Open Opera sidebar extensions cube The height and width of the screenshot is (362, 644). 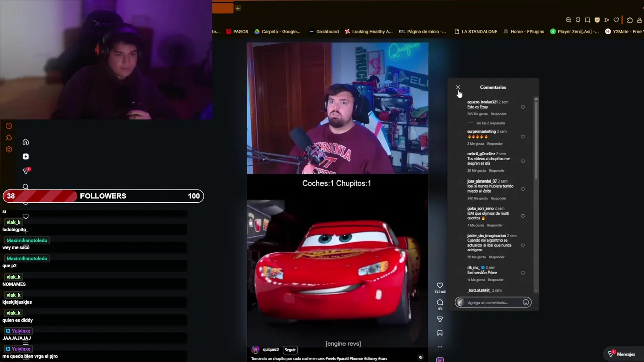tap(9, 138)
